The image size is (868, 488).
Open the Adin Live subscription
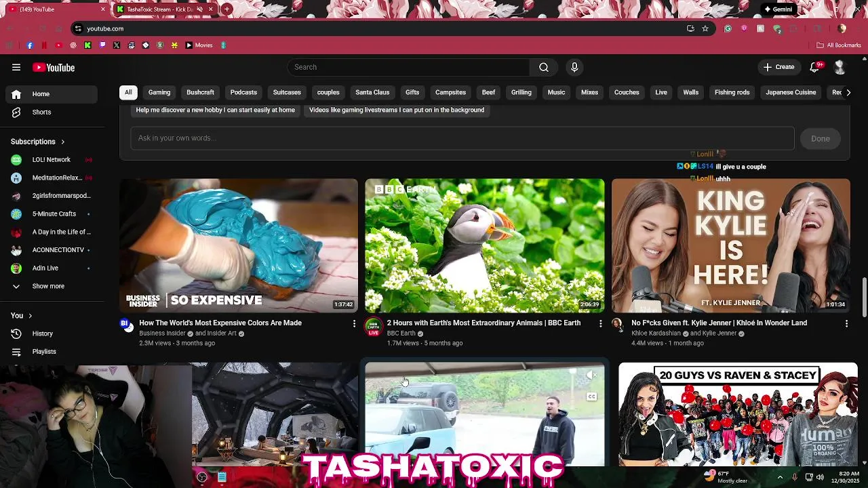coord(53,268)
